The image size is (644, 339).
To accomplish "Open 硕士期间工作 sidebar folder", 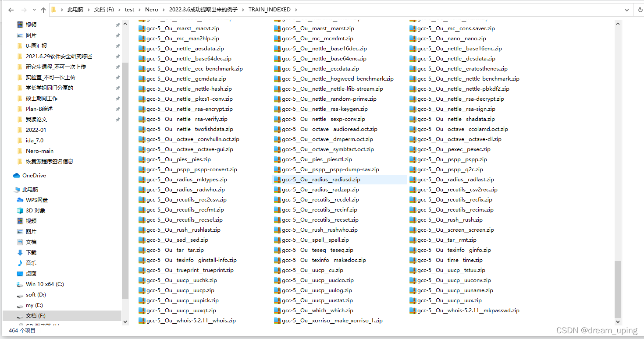I will [x=42, y=99].
